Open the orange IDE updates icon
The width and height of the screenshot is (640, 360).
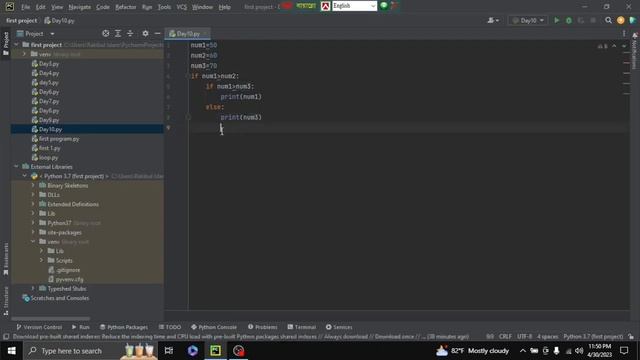(x=620, y=20)
